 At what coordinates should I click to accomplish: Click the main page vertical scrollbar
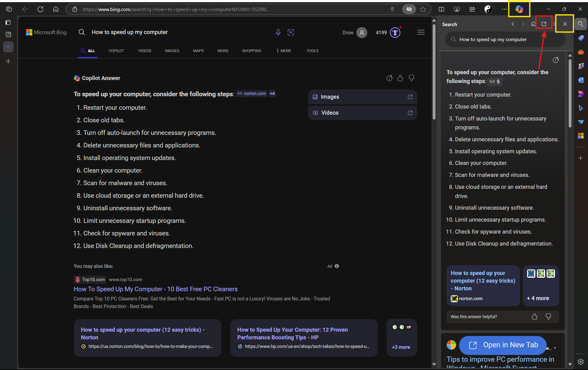[434, 72]
